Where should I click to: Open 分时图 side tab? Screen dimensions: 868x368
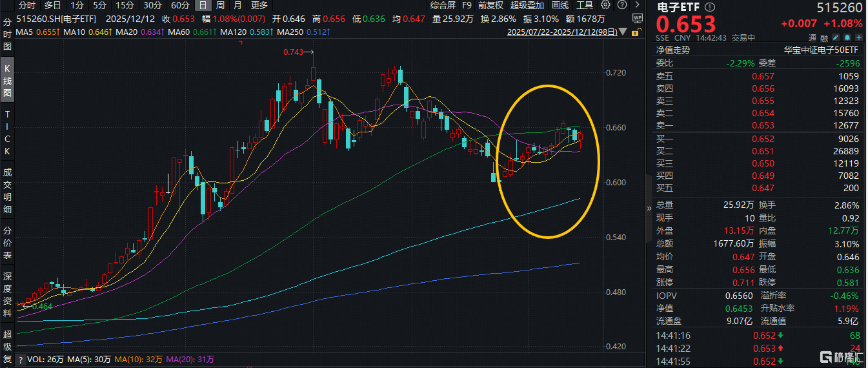(7, 34)
